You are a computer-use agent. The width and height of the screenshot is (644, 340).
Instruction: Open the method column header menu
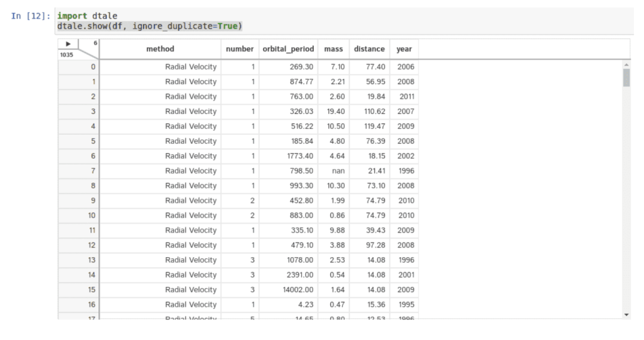click(160, 49)
